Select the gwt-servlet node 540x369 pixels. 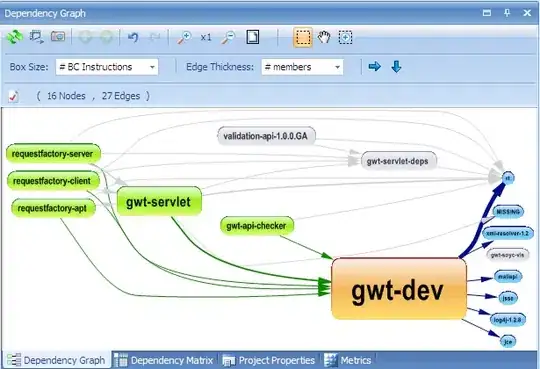[x=159, y=201]
